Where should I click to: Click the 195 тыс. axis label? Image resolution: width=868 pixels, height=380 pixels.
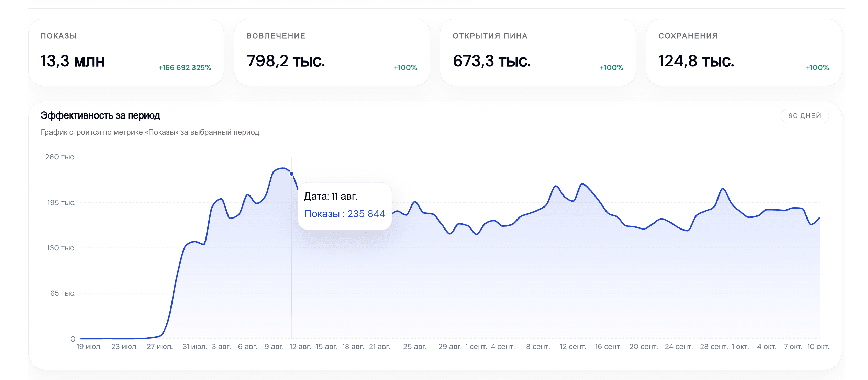(61, 203)
